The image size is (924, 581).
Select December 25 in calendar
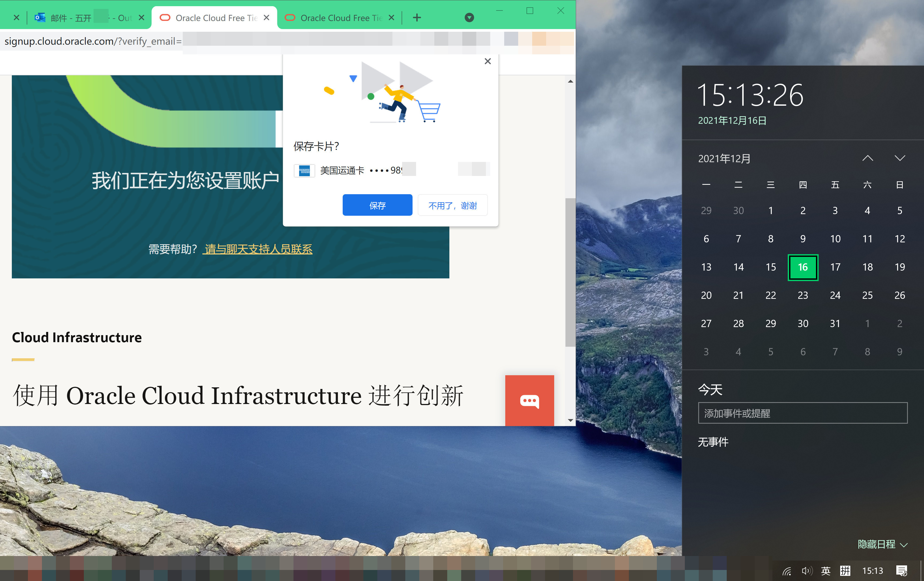point(867,295)
